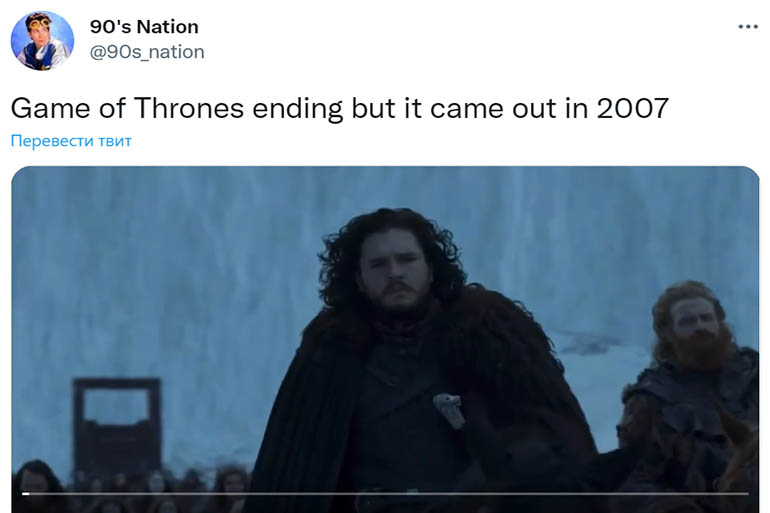Viewport: 770px width, 513px height.
Task: Play the embedded Game of Thrones video
Action: (385, 339)
